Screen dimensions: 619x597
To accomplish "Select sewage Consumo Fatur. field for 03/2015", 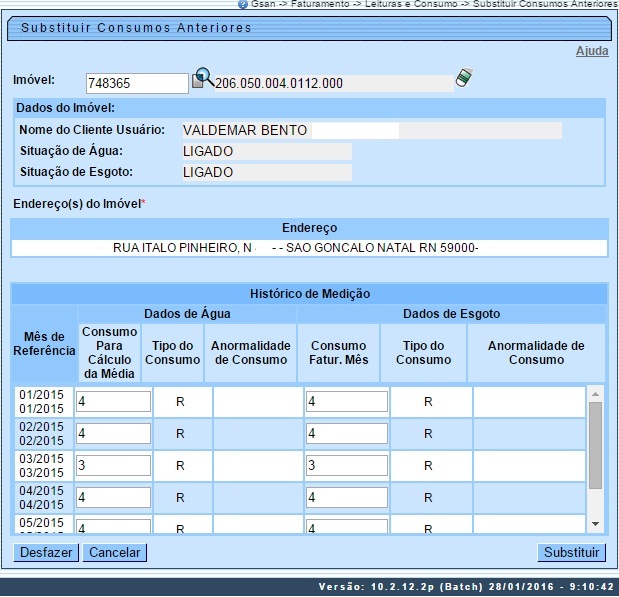I will tap(346, 466).
